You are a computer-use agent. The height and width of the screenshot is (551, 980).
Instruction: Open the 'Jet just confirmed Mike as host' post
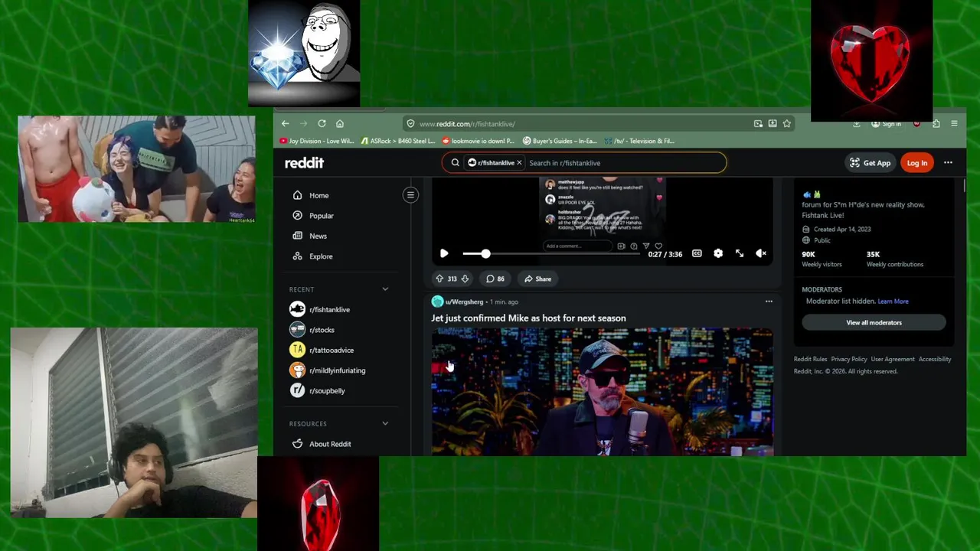(528, 318)
